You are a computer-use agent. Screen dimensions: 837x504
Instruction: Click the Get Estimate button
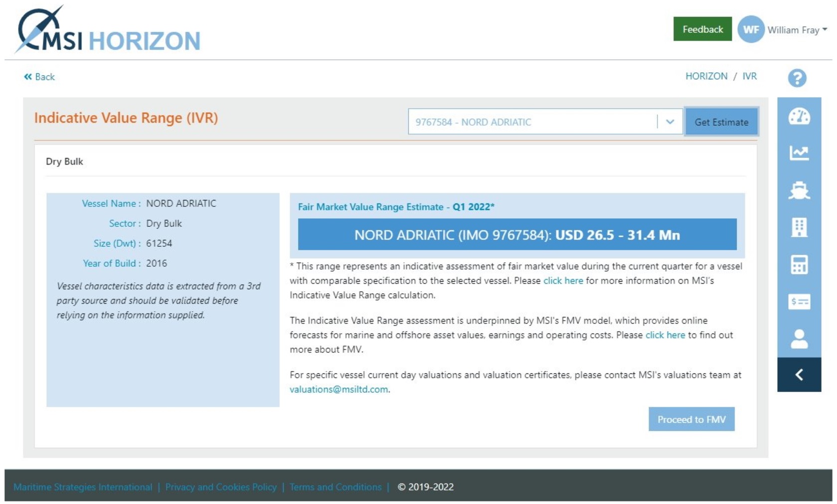coord(721,122)
